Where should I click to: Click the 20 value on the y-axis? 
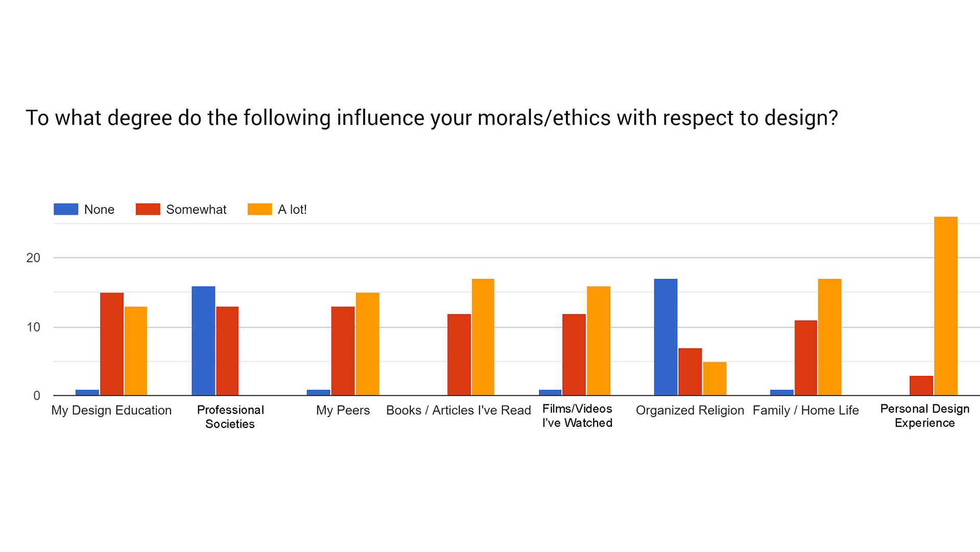tap(33, 258)
